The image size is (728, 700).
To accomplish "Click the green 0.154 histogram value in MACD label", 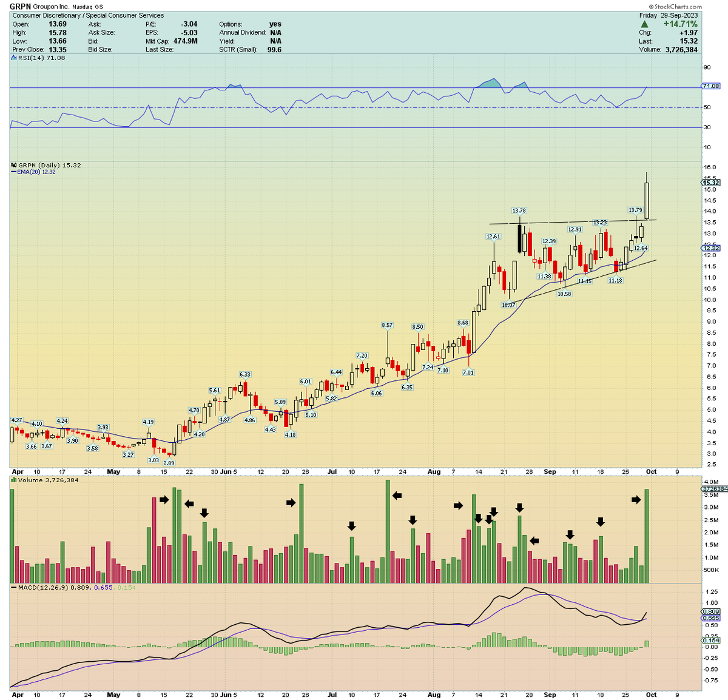I will point(126,587).
